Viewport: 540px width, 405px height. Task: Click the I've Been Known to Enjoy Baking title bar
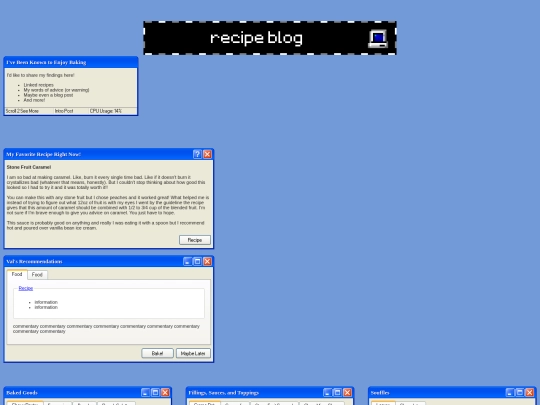pyautogui.click(x=71, y=62)
